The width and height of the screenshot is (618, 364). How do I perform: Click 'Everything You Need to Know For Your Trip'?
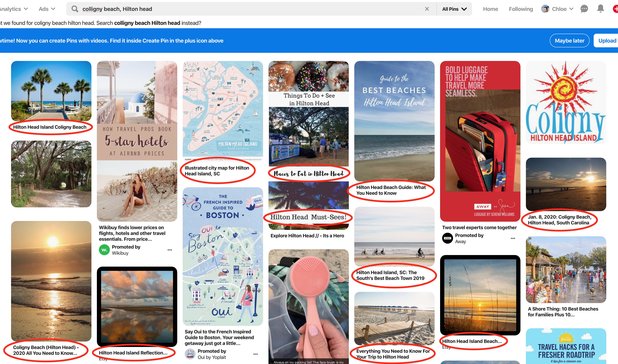(393, 354)
